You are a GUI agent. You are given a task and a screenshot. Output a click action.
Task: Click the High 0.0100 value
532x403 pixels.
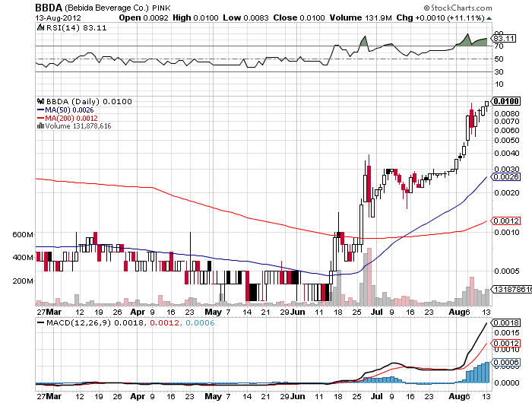[195, 17]
